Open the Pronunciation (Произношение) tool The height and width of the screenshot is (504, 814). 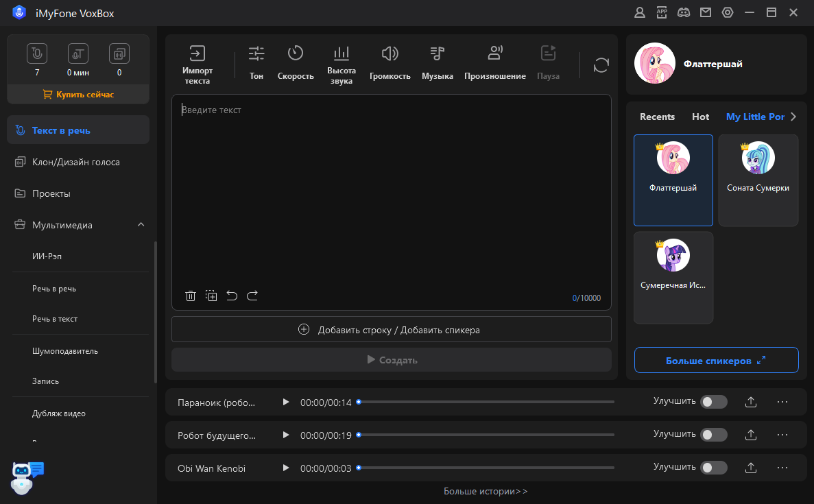[494, 63]
